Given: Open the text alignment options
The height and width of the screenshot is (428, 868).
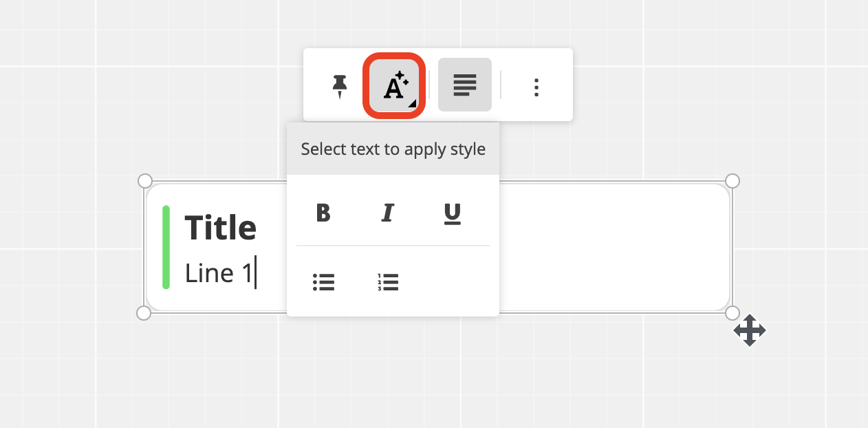Looking at the screenshot, I should [464, 85].
